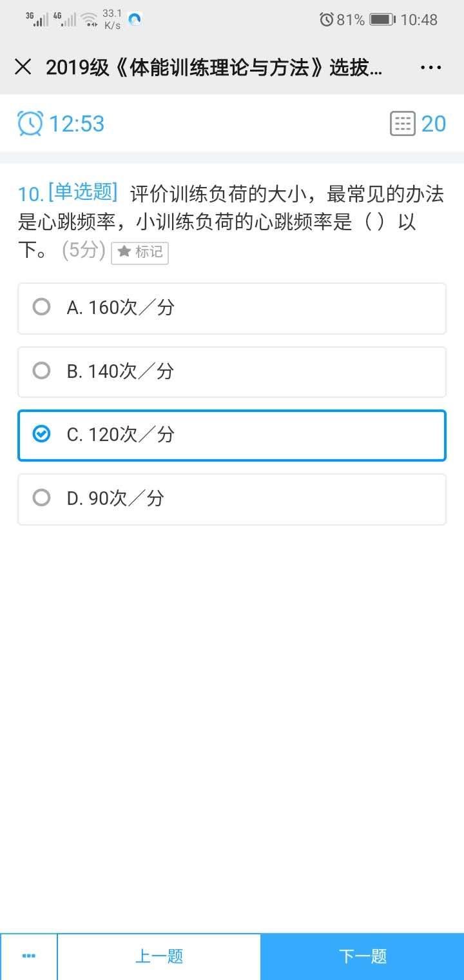Open more options dots at bottom left
The image size is (464, 980).
[29, 956]
